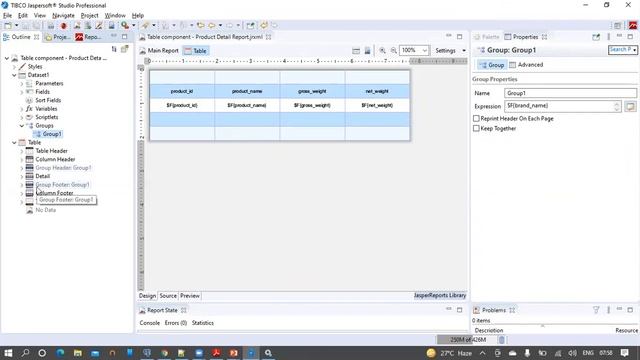Open the File menu
The width and height of the screenshot is (640, 360).
(7, 16)
